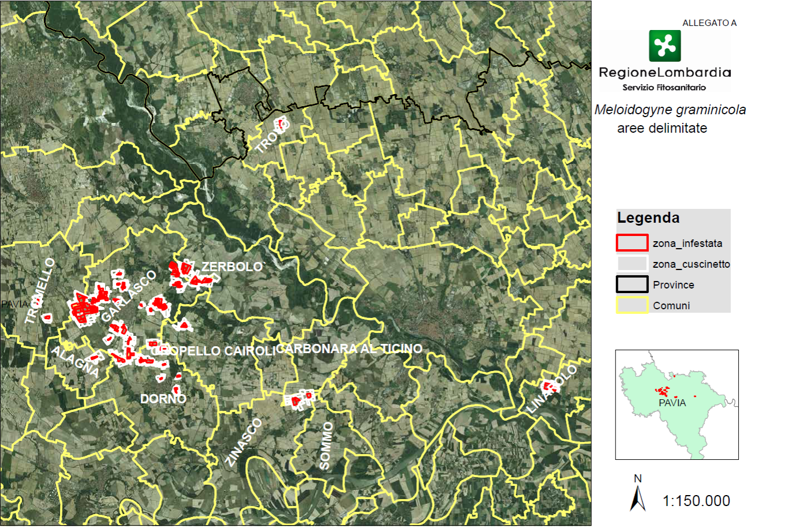Click the 'ALLEGATO A' text

click(709, 23)
